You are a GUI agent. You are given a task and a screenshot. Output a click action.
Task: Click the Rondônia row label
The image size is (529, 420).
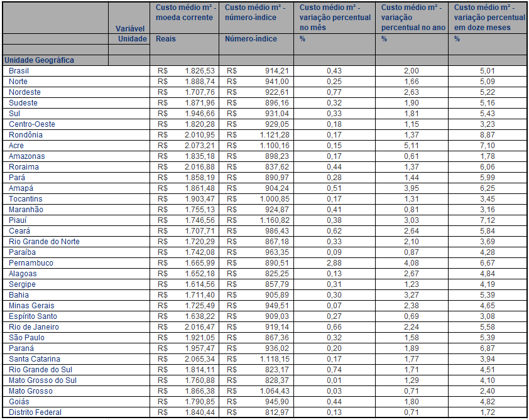click(26, 135)
